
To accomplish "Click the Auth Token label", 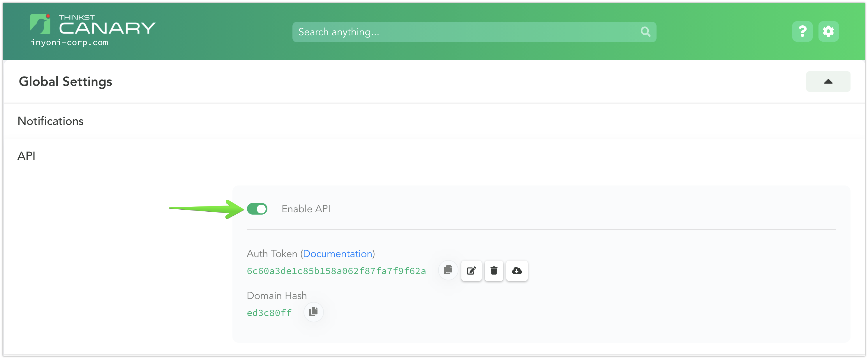I will tap(272, 254).
